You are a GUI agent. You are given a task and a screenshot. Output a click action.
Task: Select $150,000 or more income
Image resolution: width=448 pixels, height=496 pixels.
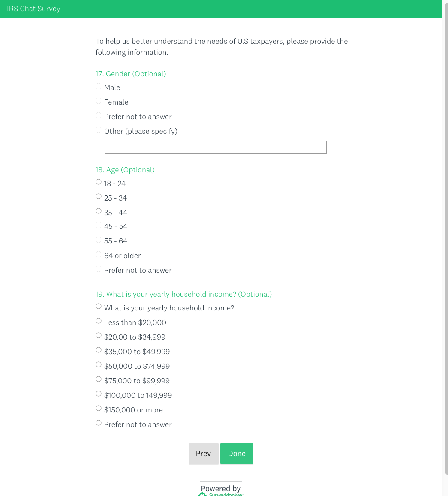coord(99,409)
